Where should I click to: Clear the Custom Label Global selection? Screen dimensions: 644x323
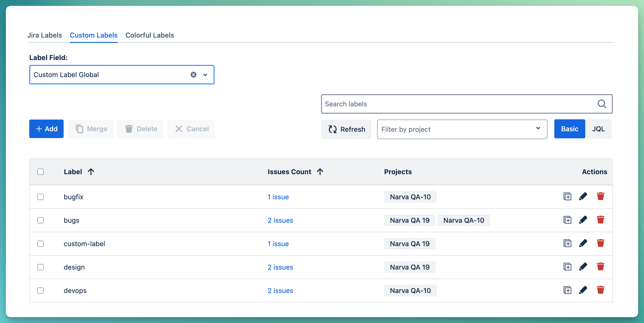pyautogui.click(x=193, y=75)
